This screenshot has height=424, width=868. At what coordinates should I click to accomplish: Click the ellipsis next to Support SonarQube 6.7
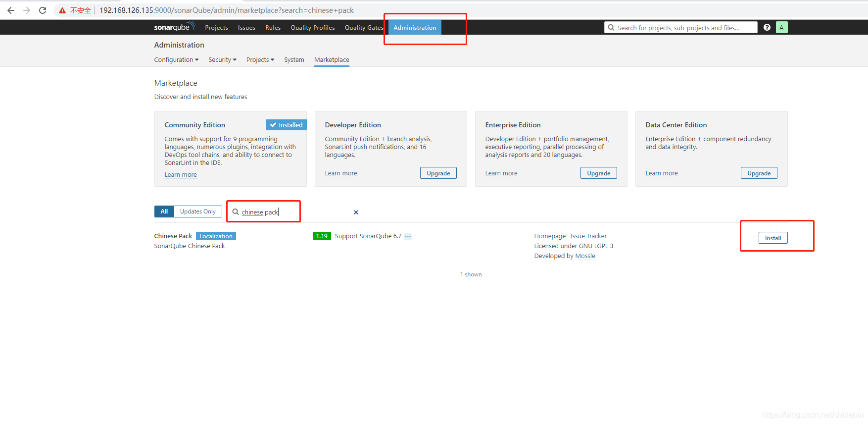pyautogui.click(x=408, y=236)
